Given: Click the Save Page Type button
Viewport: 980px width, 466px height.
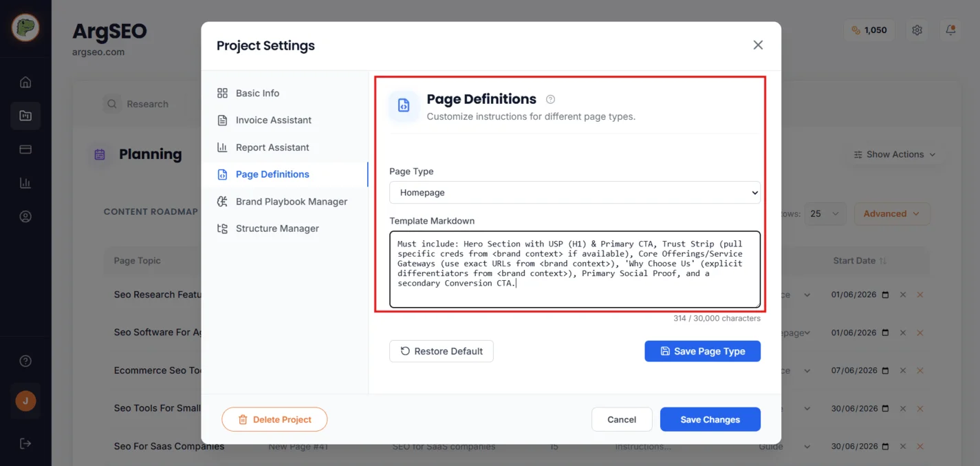Looking at the screenshot, I should (x=702, y=351).
